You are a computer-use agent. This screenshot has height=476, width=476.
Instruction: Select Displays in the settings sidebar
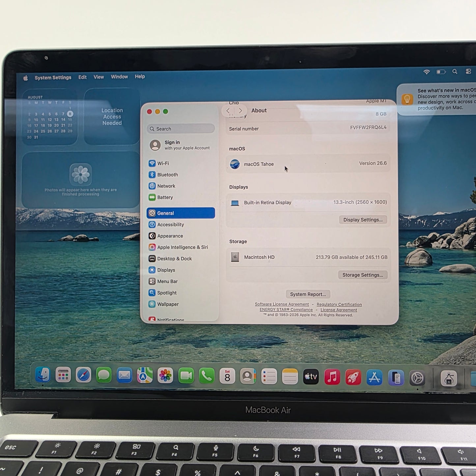click(181, 270)
